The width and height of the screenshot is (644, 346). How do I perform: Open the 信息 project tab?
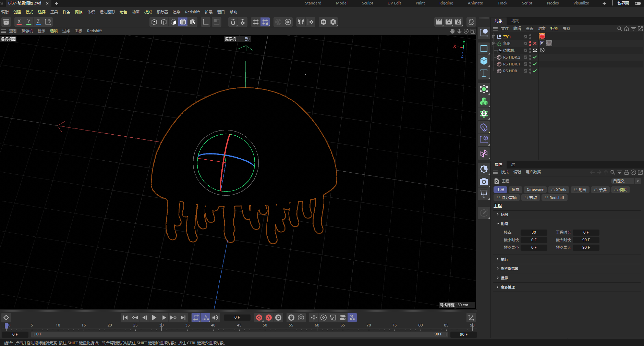click(515, 189)
